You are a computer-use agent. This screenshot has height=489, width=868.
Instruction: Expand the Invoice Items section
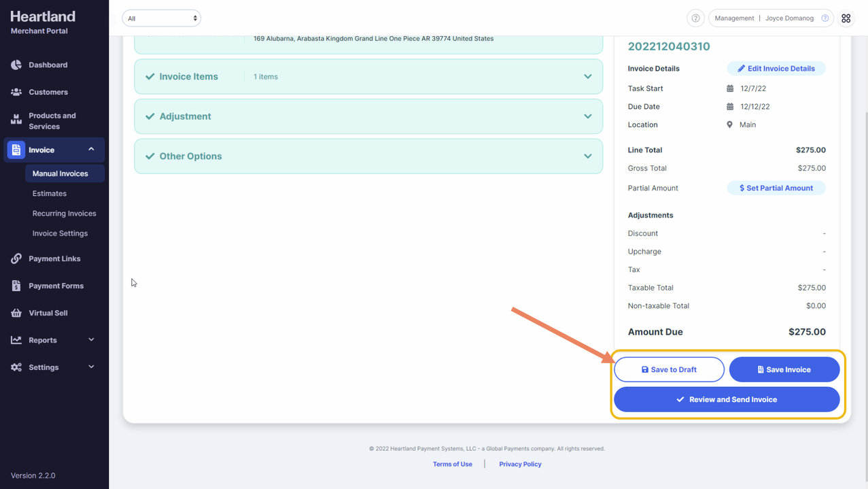pyautogui.click(x=587, y=77)
